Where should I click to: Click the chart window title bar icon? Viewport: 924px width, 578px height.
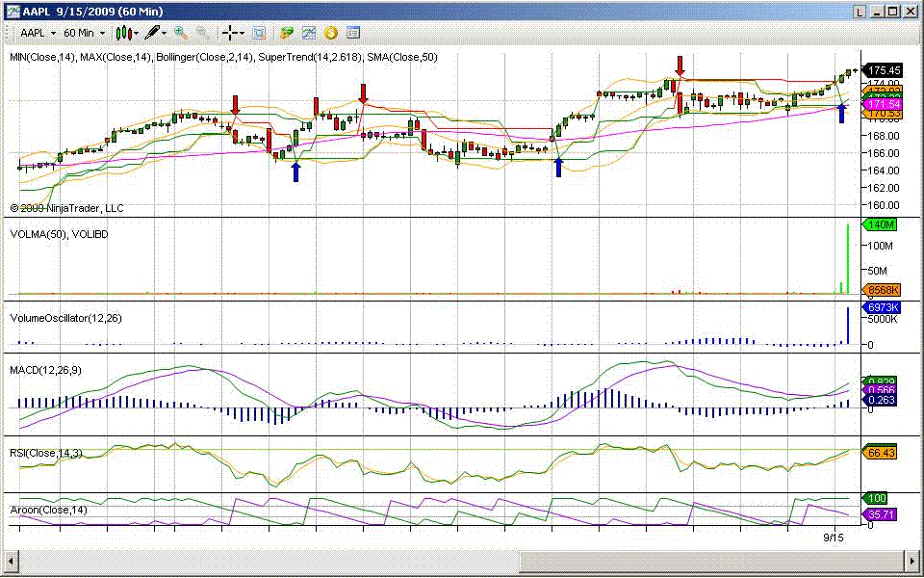click(x=13, y=12)
